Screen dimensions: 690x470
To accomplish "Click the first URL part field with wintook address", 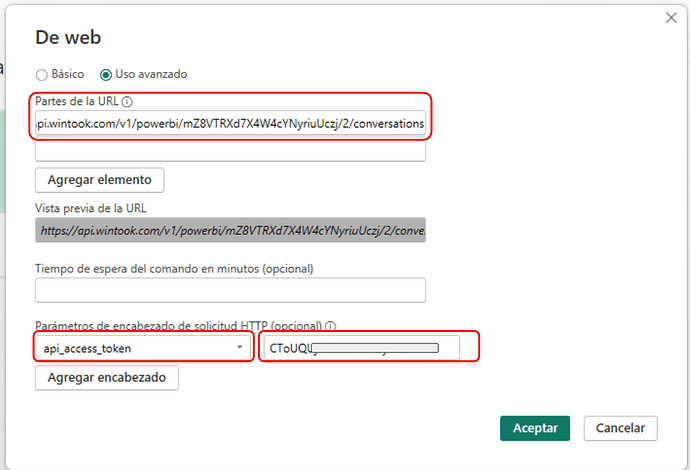I will (x=230, y=123).
